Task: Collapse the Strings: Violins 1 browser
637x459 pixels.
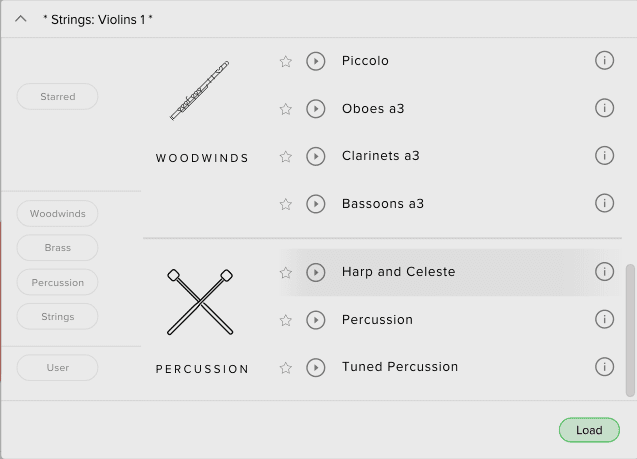Action: click(21, 19)
